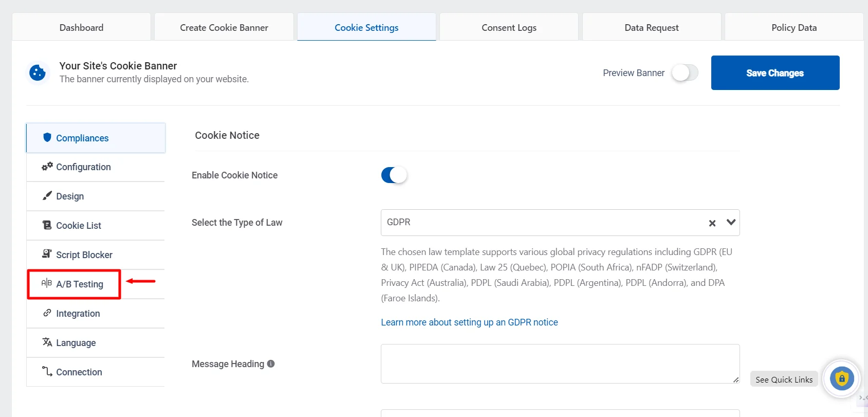Click the 'Preview Banner' label text
This screenshot has width=868, height=417.
click(634, 73)
